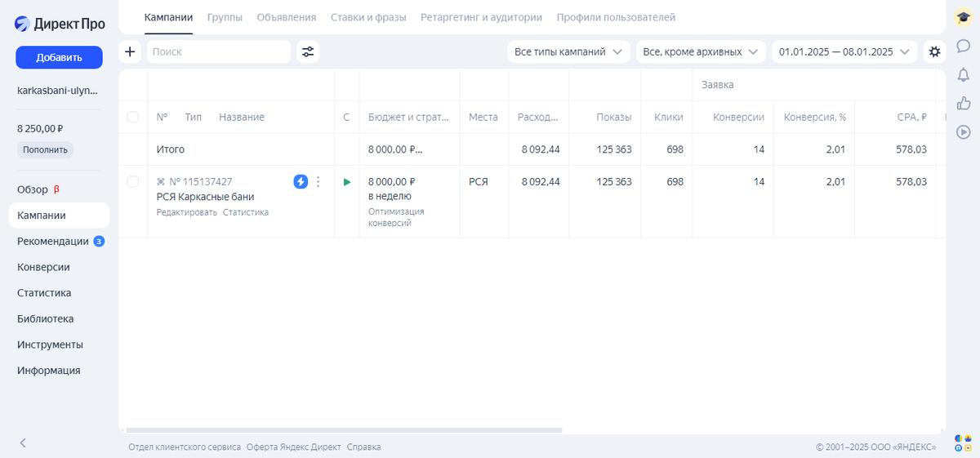Click the Конверсия, % column header
The image size is (980, 458).
815,118
